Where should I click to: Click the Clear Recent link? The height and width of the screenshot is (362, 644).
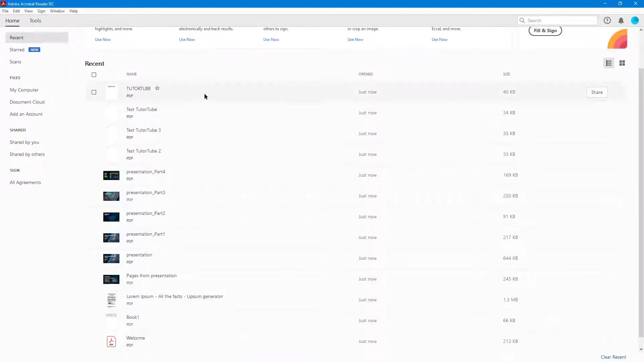(613, 357)
